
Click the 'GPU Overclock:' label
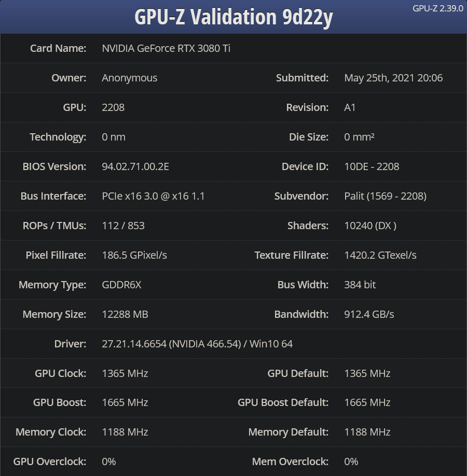49,461
